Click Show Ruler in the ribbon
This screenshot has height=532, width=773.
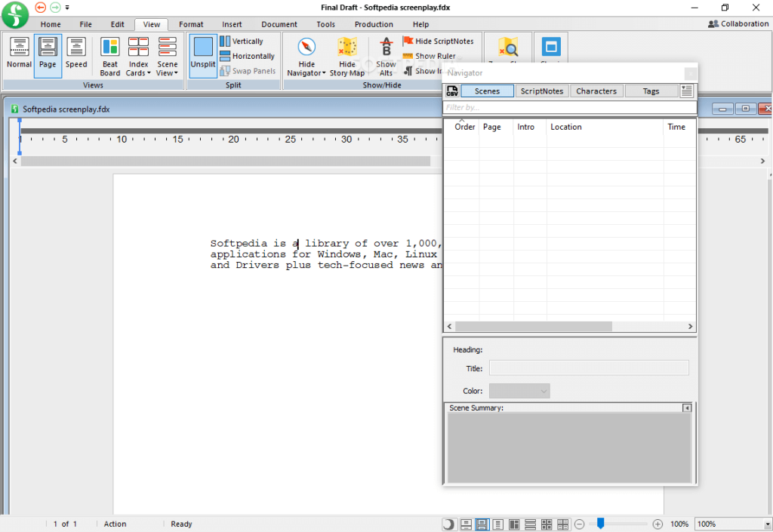point(430,56)
